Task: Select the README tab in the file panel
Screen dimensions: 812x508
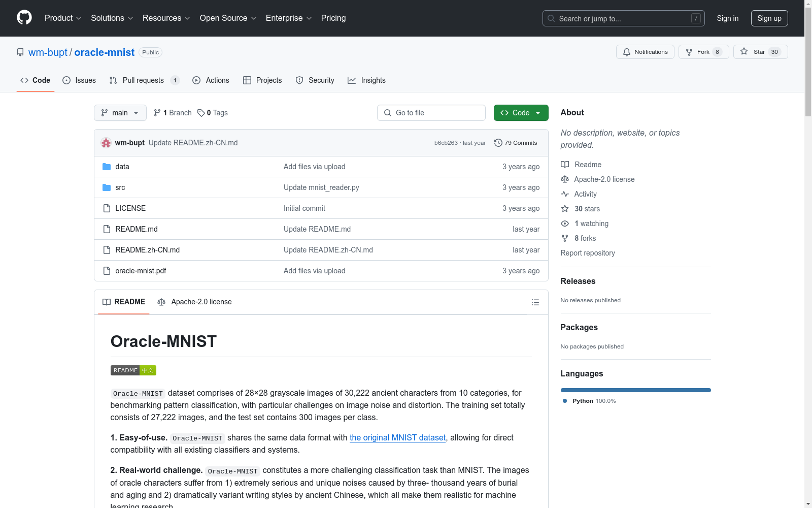Action: [x=124, y=302]
